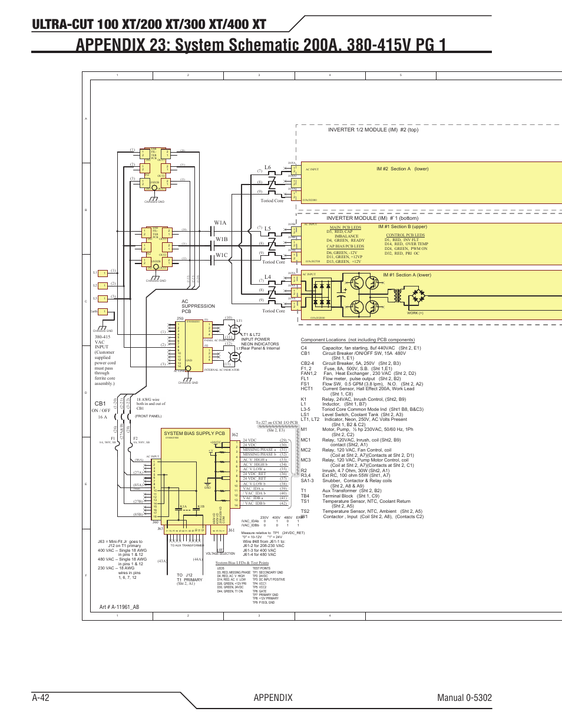The height and width of the screenshot is (728, 562).
Task: Click the 'IM #1 Section A (lower)' label
Action: [x=406, y=275]
